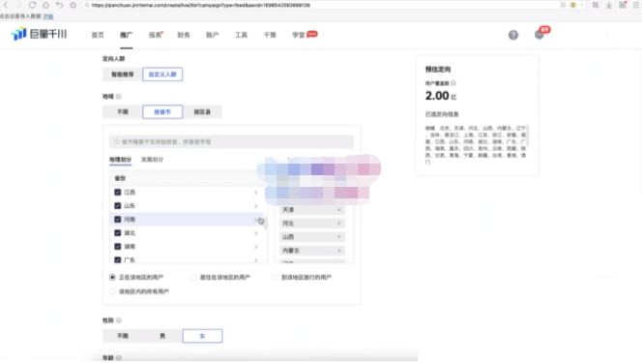
Task: Open the help question-mark icon
Action: [514, 35]
